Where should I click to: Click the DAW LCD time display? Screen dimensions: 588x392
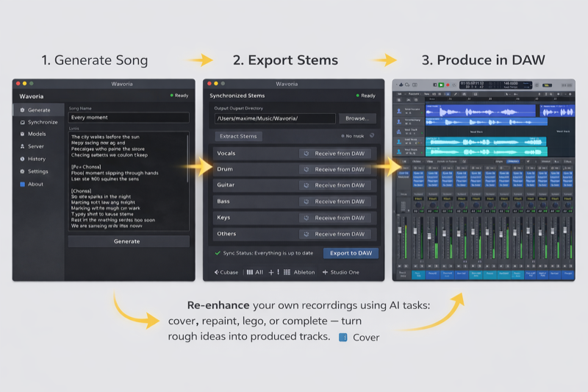click(495, 85)
